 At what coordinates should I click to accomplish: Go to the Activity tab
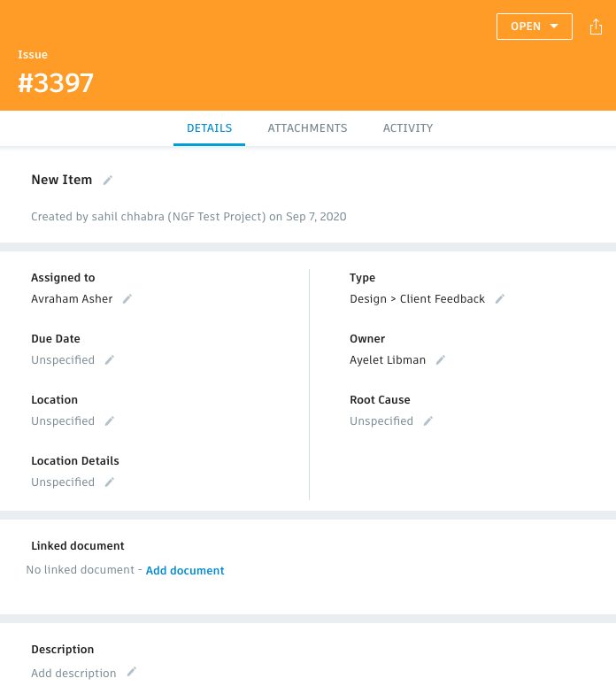[x=408, y=128]
